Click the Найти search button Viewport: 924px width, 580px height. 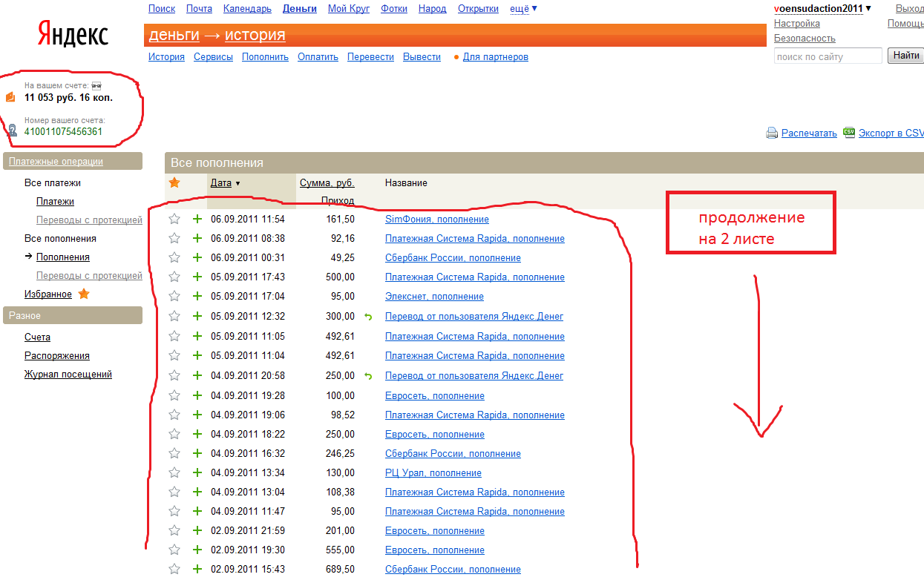tap(905, 56)
